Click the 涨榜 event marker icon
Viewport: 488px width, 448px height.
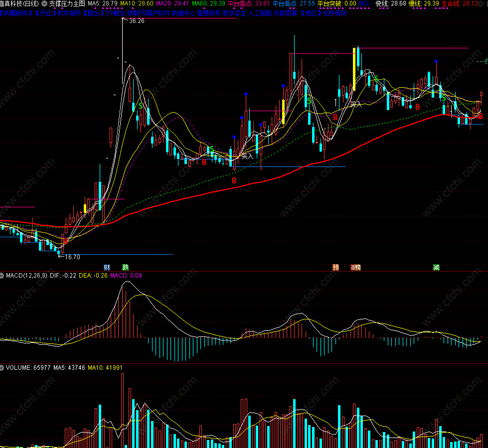[356, 267]
